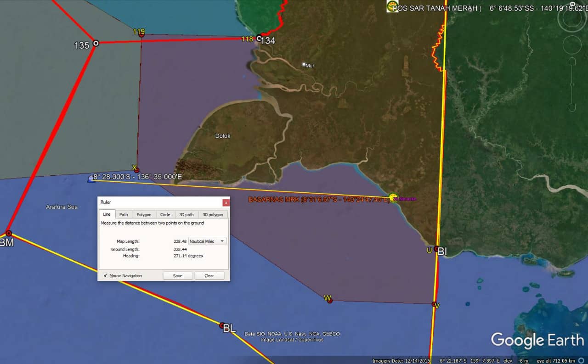The height and width of the screenshot is (364, 588).
Task: Click the BASARNAS MRK placemark icon
Action: 392,197
